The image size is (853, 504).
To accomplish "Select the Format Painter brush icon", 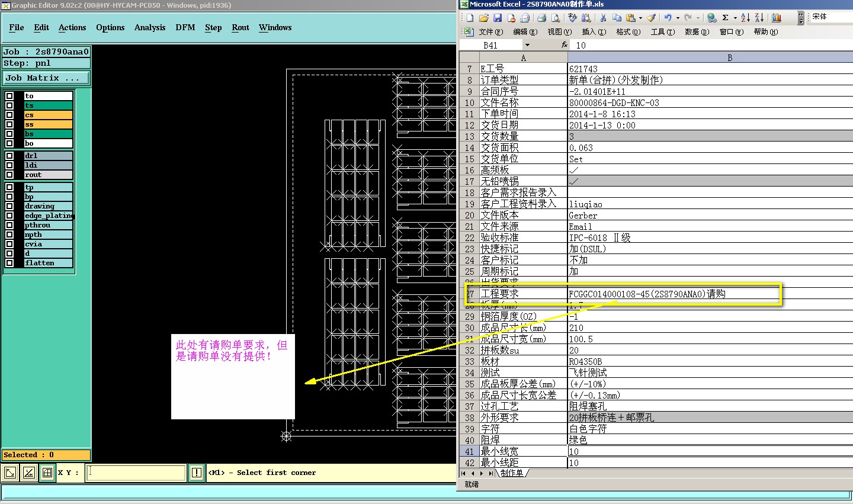I will [x=652, y=18].
